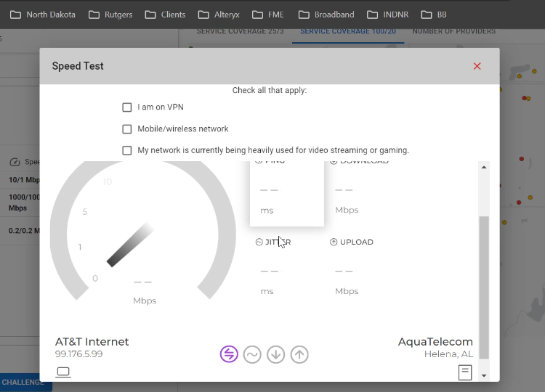The width and height of the screenshot is (545, 392).
Task: Enable the I am on VPN checkbox
Action: (127, 107)
